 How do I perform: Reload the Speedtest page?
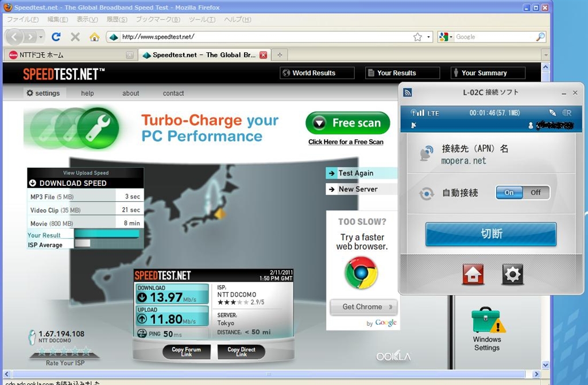pos(56,37)
